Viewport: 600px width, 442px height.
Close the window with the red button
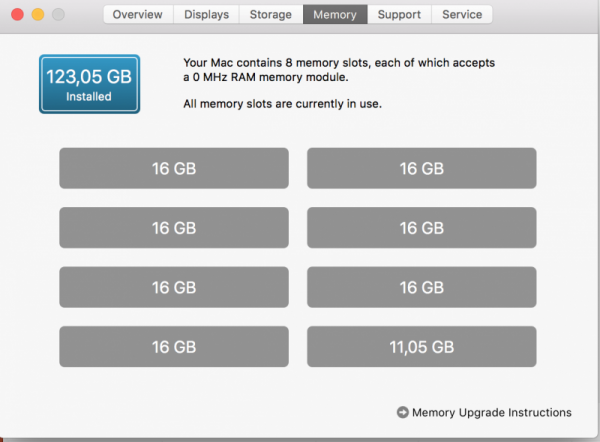coord(18,16)
